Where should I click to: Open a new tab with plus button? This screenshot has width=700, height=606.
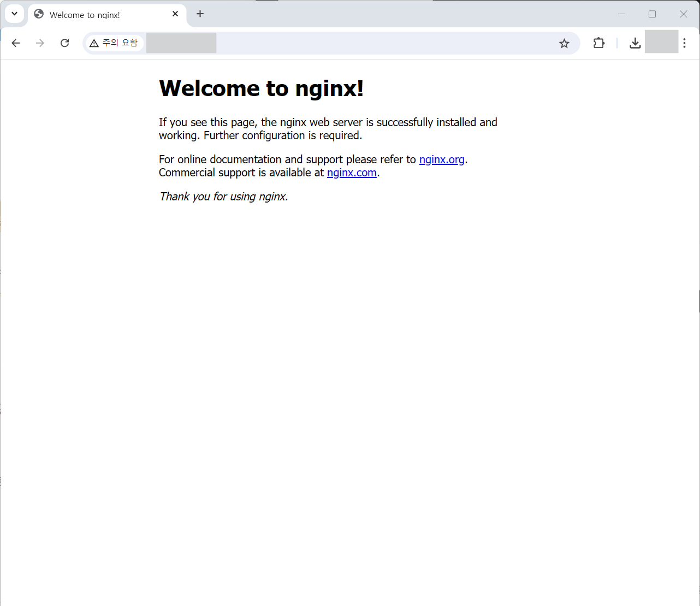(200, 14)
